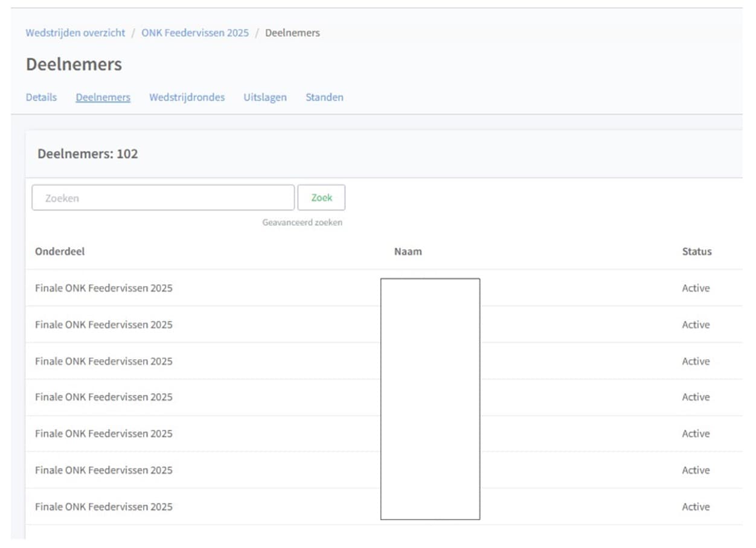Select the underlined Deelnemers tab

pos(103,97)
